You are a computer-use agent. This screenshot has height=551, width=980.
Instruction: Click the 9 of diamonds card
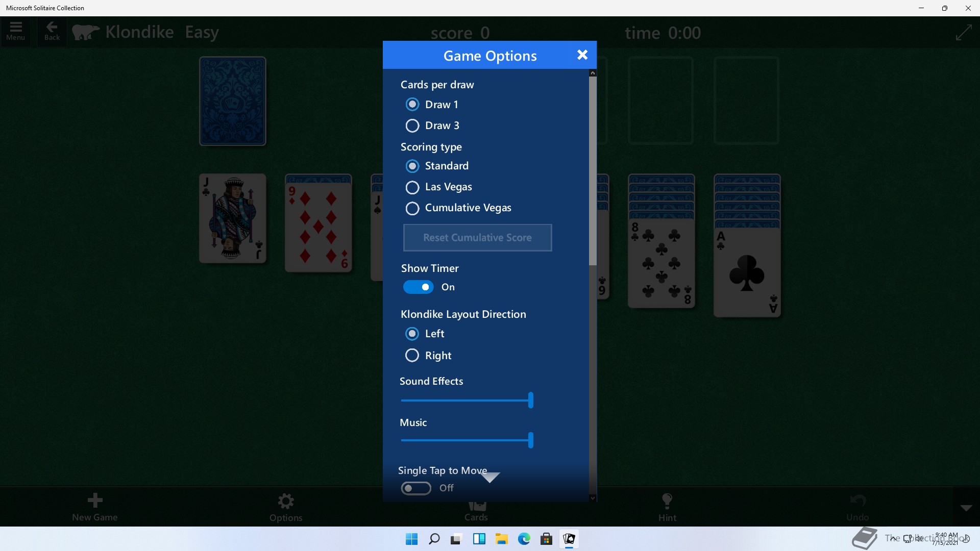318,227
